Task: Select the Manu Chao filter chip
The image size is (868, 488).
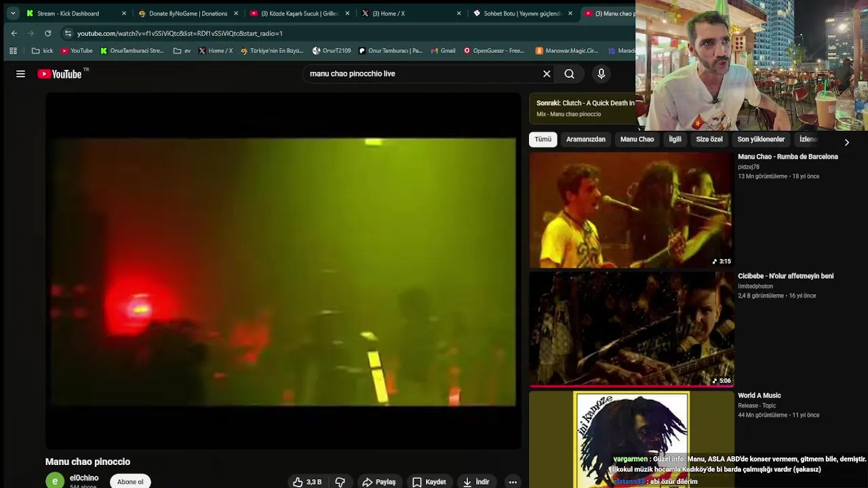Action: click(637, 140)
